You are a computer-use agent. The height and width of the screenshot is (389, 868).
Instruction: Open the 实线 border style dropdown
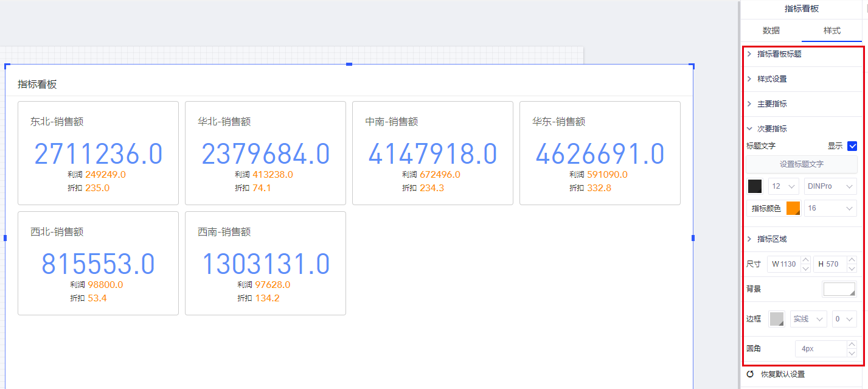click(x=808, y=319)
